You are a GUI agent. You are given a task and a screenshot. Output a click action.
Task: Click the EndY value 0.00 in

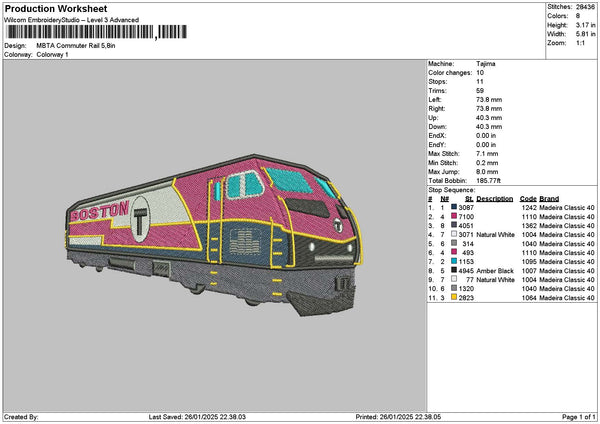tap(486, 145)
